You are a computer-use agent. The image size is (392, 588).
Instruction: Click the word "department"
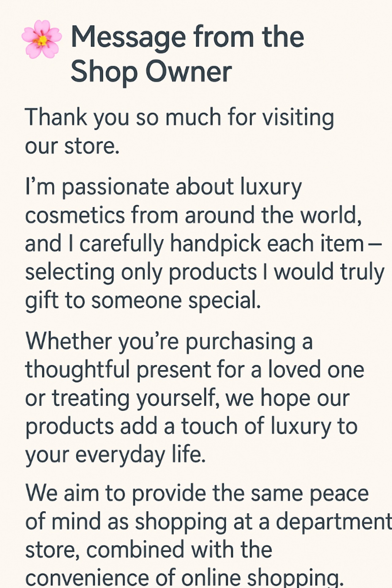coord(333,522)
